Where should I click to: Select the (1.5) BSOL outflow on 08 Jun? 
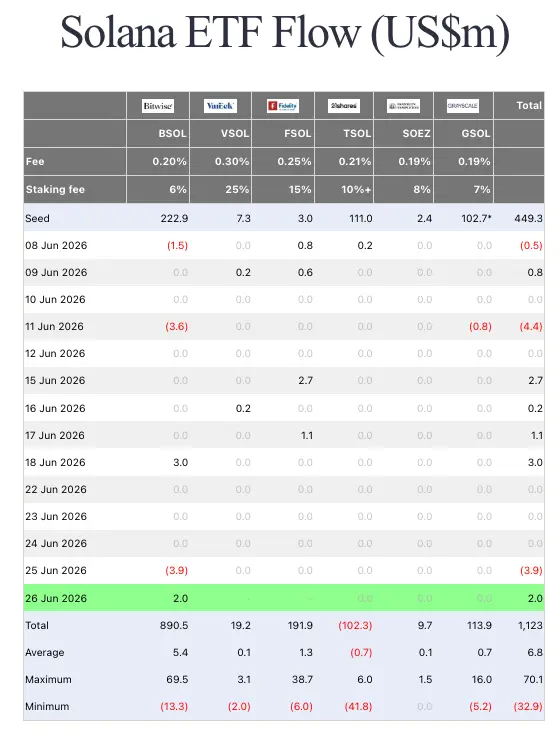click(x=177, y=245)
